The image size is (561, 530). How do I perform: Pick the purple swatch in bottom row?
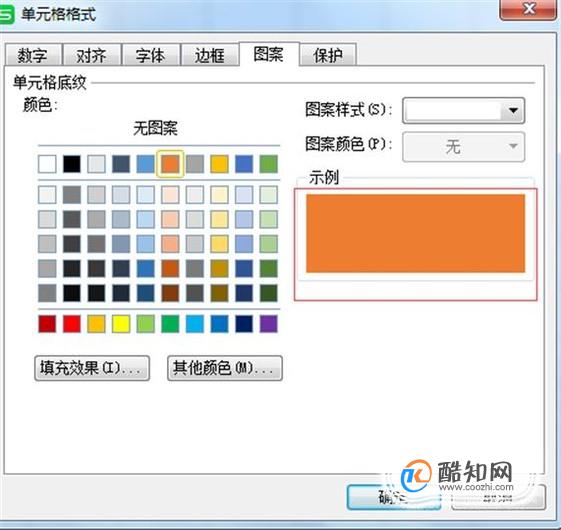click(x=269, y=324)
